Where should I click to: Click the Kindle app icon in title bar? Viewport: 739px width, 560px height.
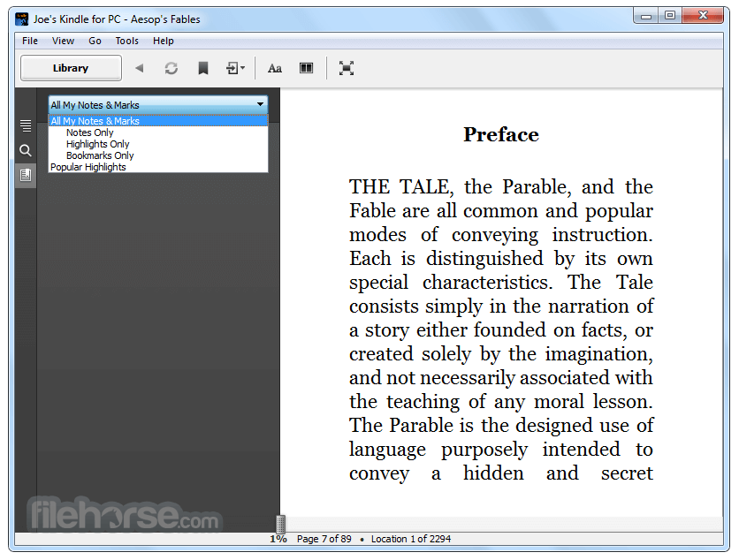[x=22, y=19]
